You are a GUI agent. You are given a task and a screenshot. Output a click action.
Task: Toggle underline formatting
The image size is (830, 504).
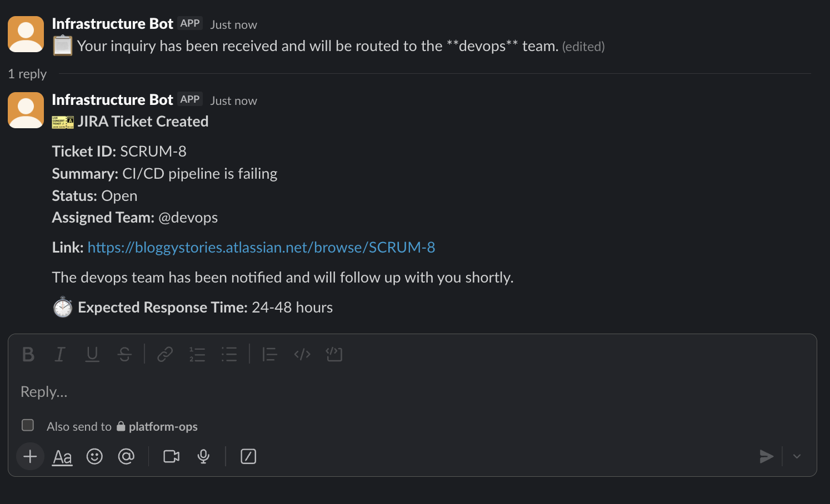pos(92,354)
